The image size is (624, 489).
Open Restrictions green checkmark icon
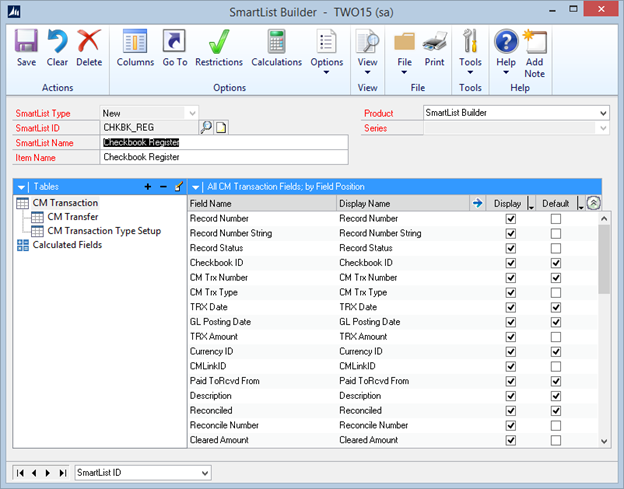coord(219,41)
